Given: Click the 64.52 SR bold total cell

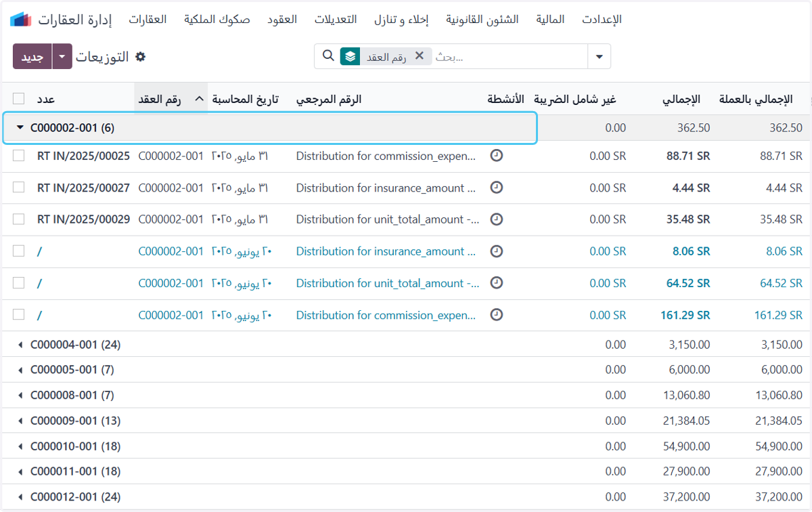Looking at the screenshot, I should point(688,283).
